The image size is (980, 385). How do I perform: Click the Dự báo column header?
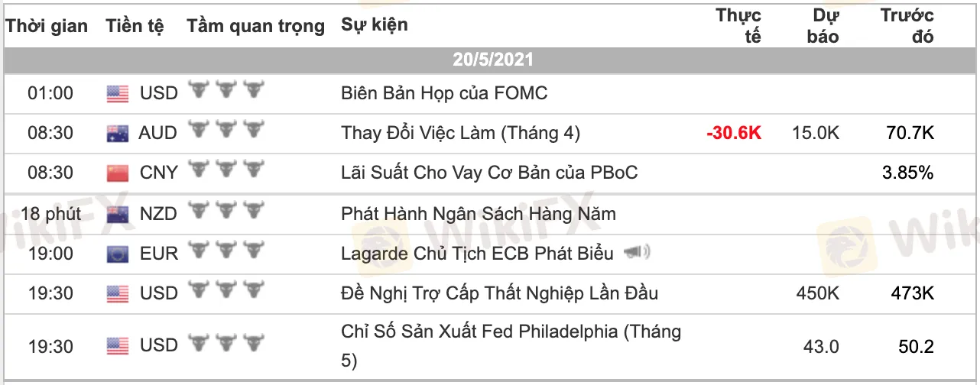(823, 26)
